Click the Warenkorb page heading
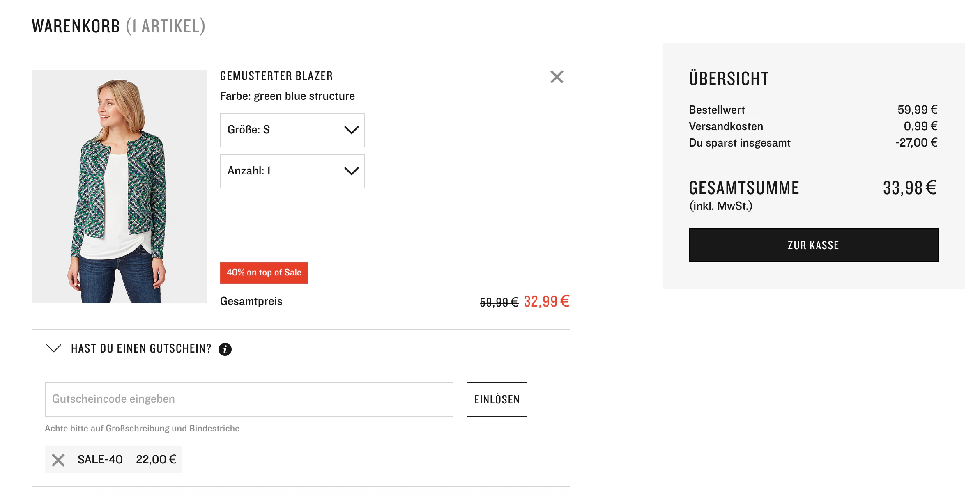Viewport: 980px width, 495px height. (118, 26)
